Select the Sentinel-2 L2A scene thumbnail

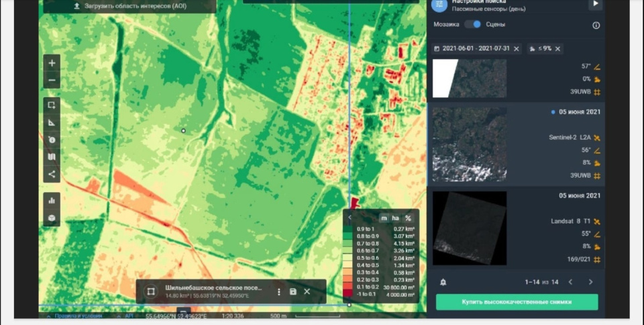(470, 144)
